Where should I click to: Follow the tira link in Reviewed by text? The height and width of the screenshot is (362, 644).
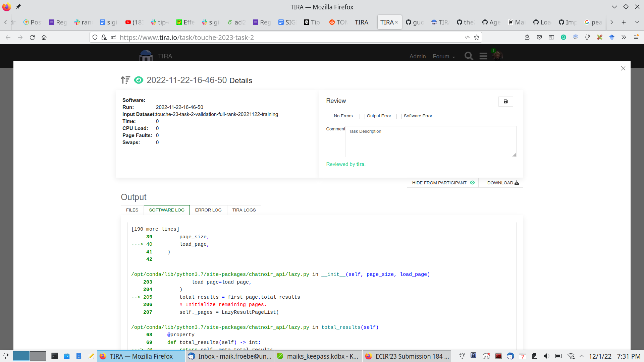(x=360, y=164)
